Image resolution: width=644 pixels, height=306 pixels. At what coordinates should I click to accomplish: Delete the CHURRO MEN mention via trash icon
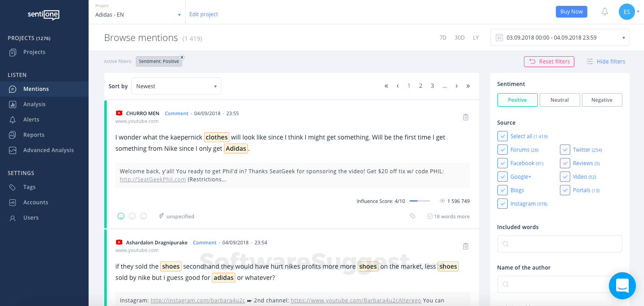point(465,117)
